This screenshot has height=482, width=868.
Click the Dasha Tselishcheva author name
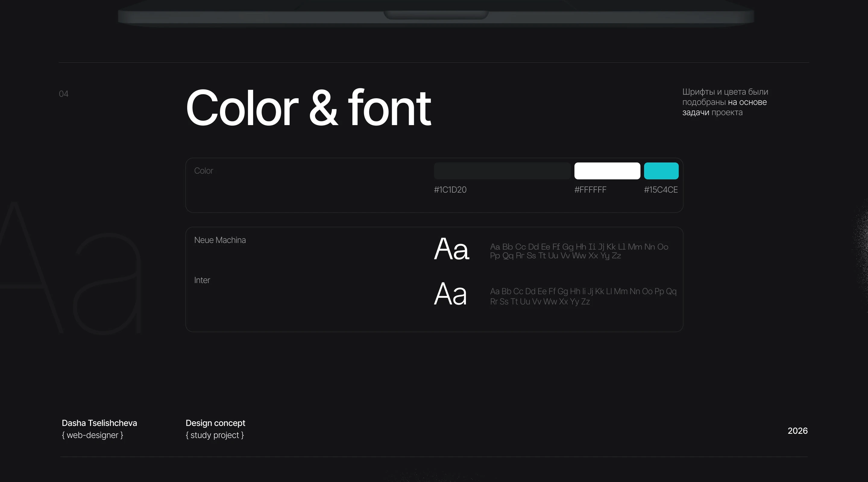click(x=99, y=423)
